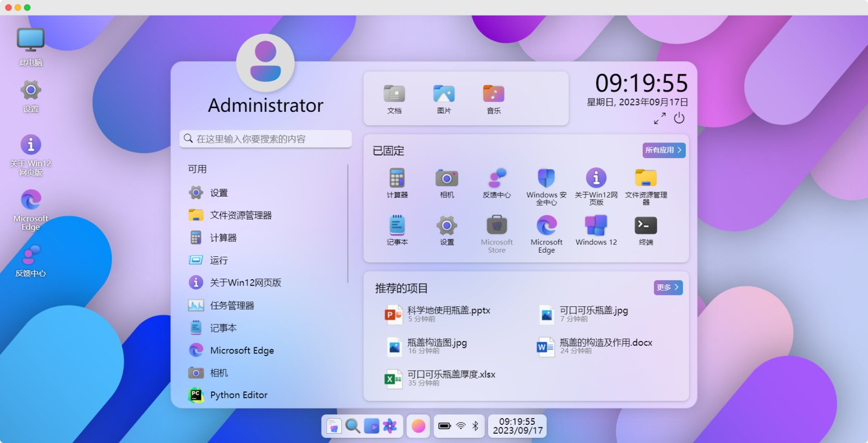The height and width of the screenshot is (443, 868).
Task: Click the 09:19:55 clock in the start menu
Action: pos(642,83)
